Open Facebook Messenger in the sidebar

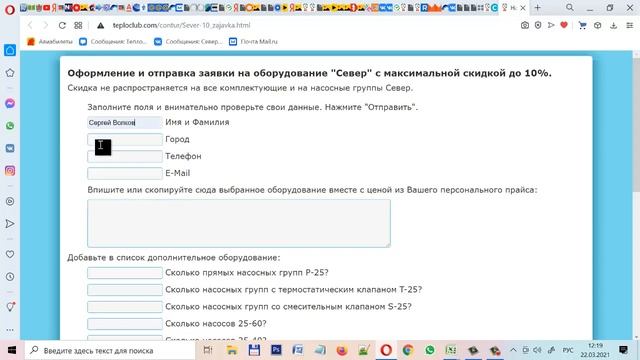pos(10,103)
